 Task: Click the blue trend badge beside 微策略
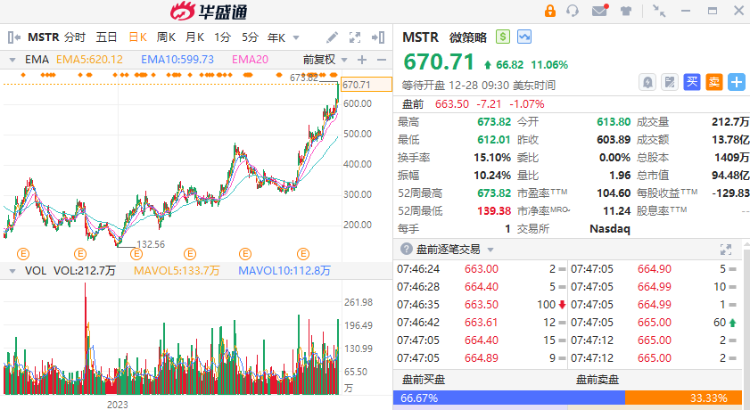point(524,37)
